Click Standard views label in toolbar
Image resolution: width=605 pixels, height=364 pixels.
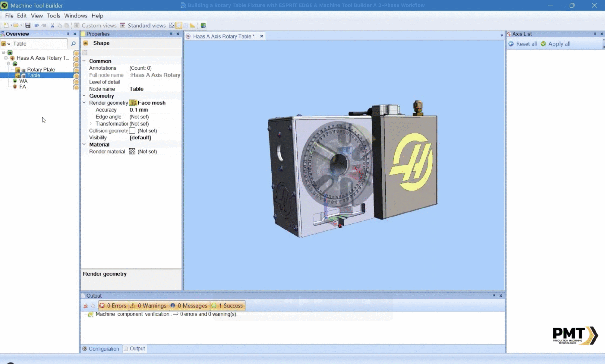point(147,26)
